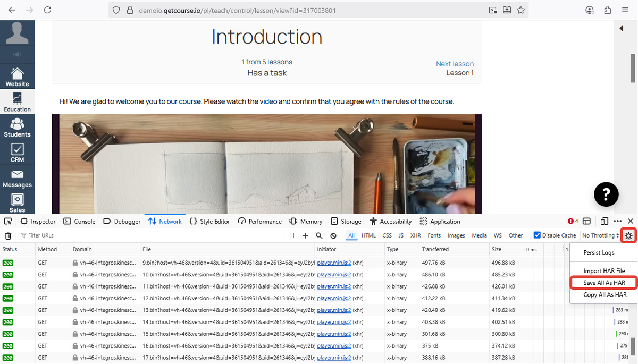Toggle responsive design mode icon

pos(605,221)
